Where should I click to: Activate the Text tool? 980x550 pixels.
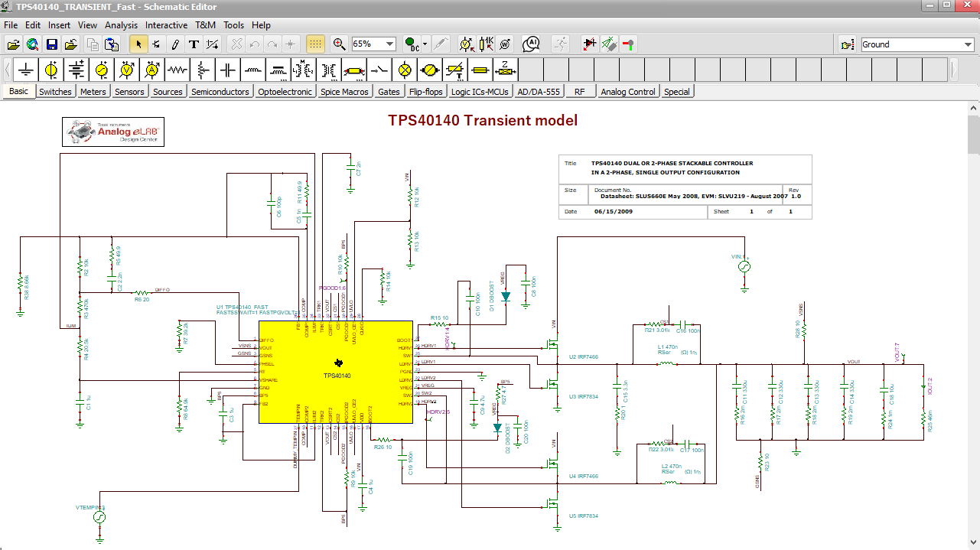[x=194, y=44]
